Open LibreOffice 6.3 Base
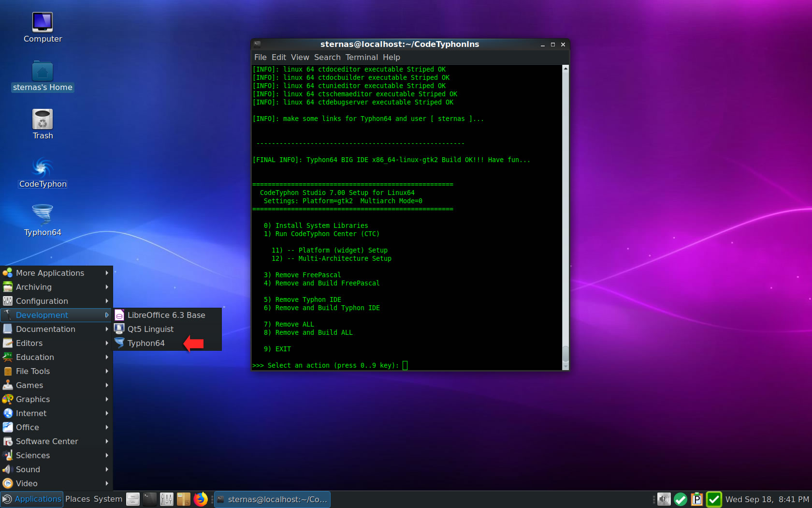 pos(167,315)
